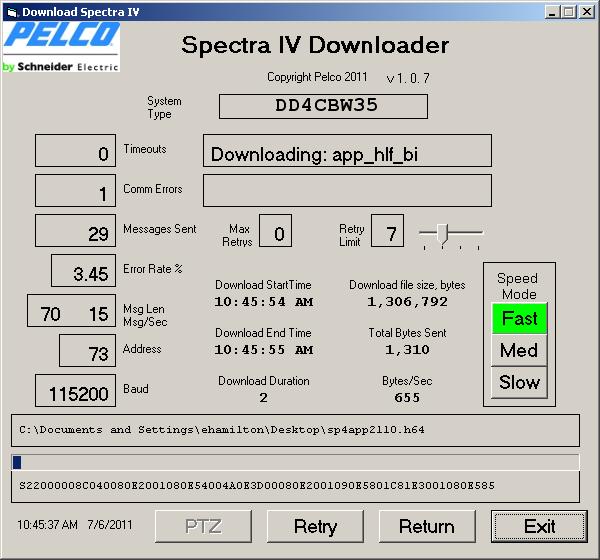Click the disabled maximize button
This screenshot has height=560, width=600.
coord(569,12)
